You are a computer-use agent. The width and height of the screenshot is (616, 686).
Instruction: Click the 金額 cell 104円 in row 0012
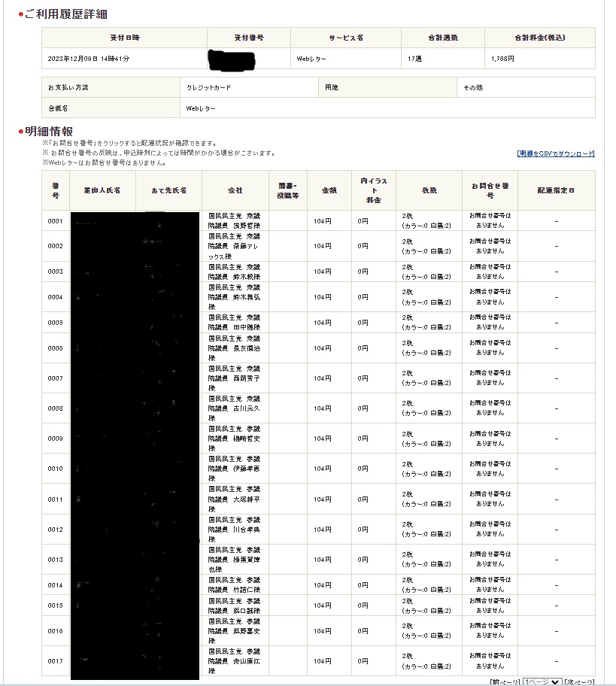click(x=323, y=530)
